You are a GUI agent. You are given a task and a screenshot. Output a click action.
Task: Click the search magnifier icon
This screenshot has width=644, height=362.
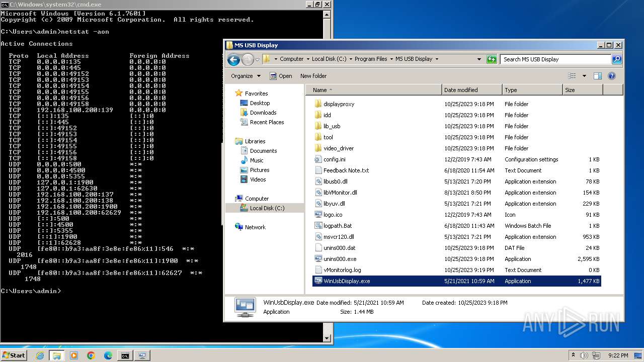pyautogui.click(x=616, y=59)
